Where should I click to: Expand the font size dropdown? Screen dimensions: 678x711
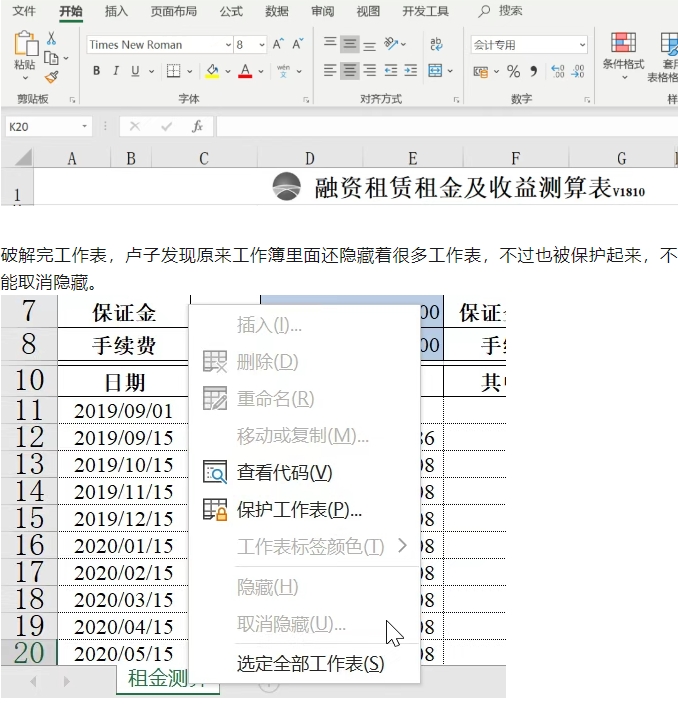[x=262, y=45]
